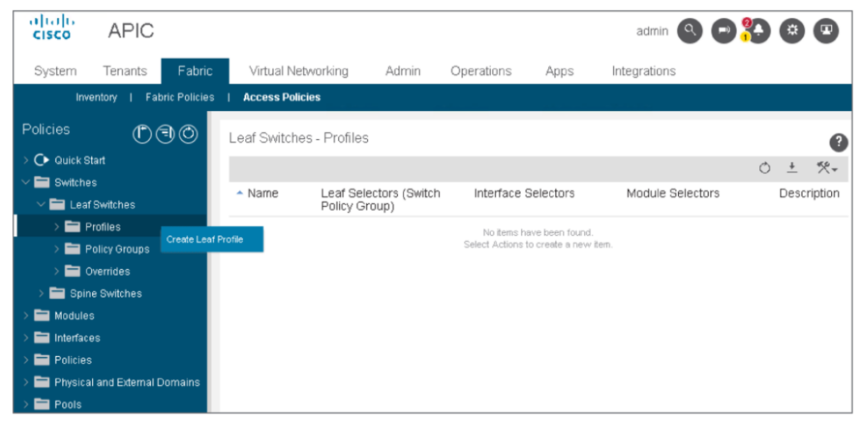
Task: Click the Leaf Switches folder icon
Action: click(x=57, y=205)
